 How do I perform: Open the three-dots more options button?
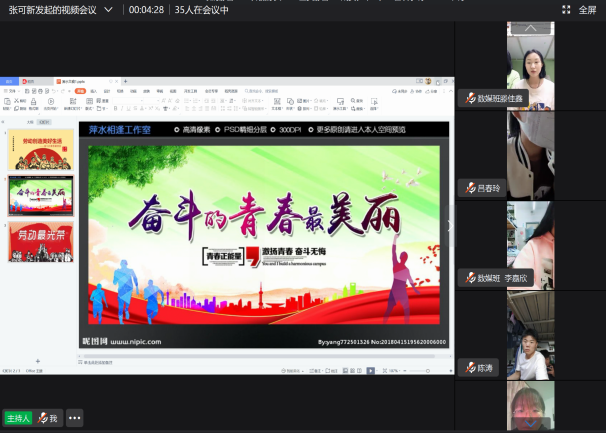click(x=74, y=417)
